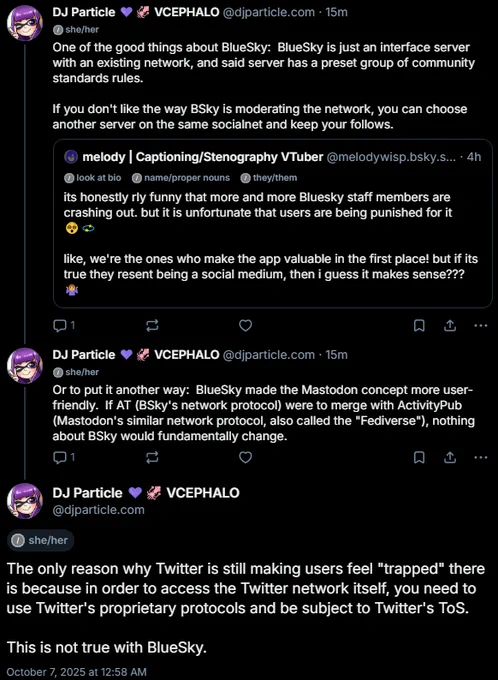Screen dimensions: 498x680
Task: Bookmark the Mastodon concept post
Action: tap(419, 457)
